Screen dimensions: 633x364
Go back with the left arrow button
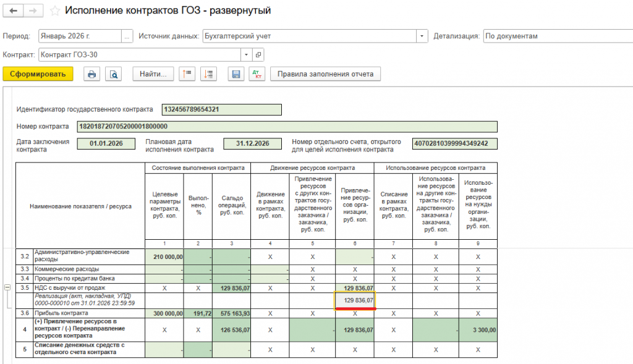(13, 11)
